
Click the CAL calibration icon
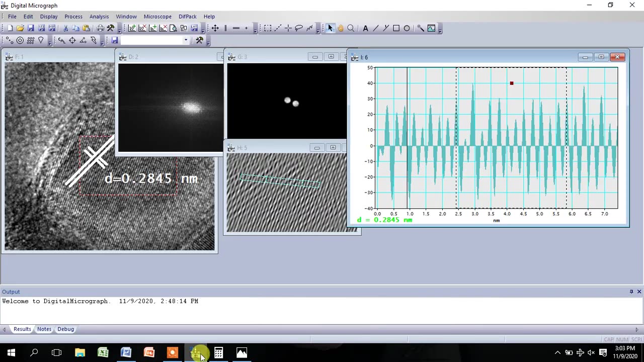point(61,40)
